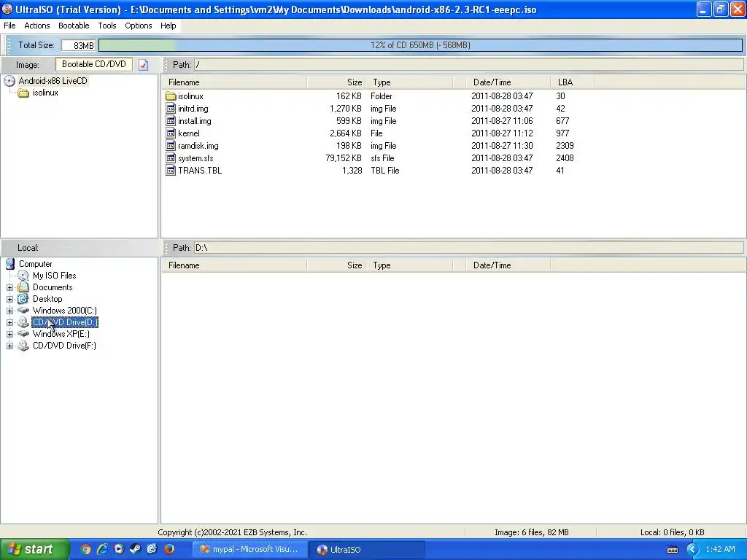Open the Tools menu
This screenshot has height=560, width=747.
[107, 26]
